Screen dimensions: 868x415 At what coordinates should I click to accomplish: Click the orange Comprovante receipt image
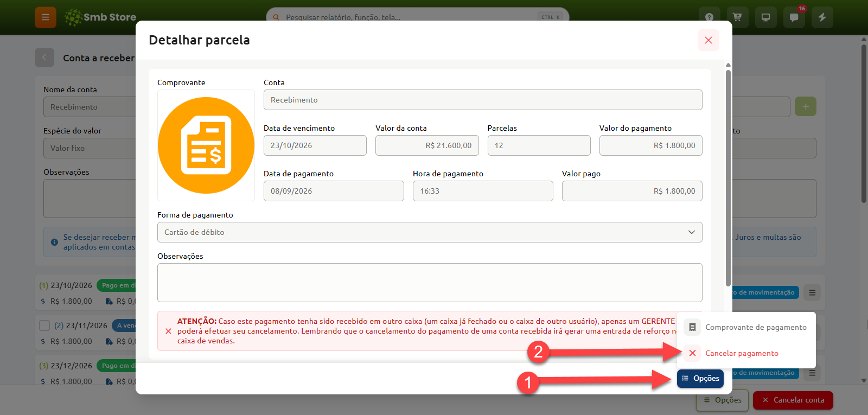tap(206, 145)
